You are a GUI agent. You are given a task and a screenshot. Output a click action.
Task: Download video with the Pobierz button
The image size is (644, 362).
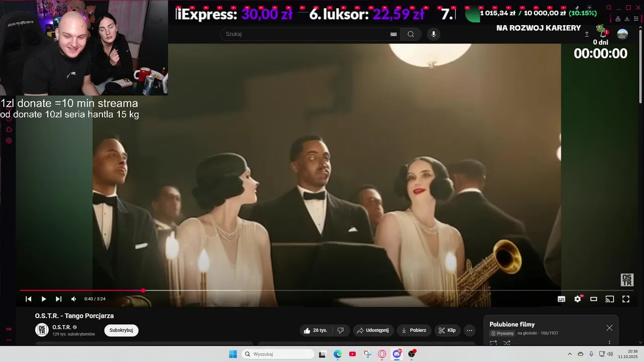tap(414, 330)
